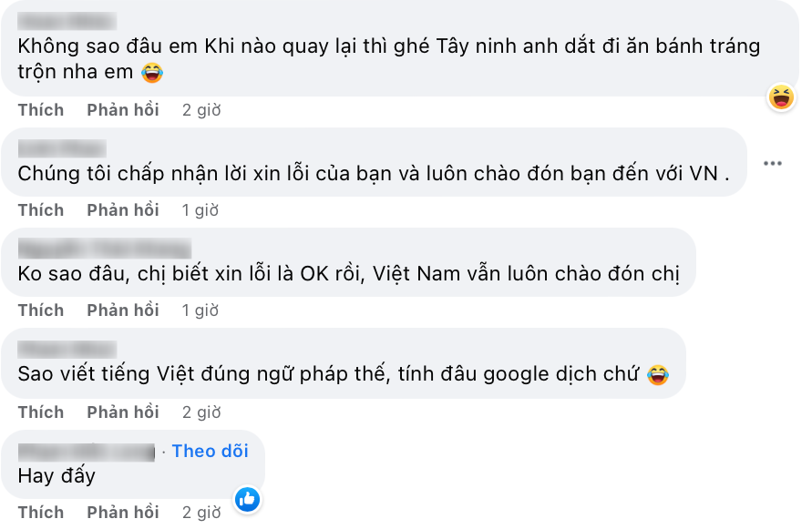Screen dimensions: 812x529
Task: Click Phản hồi under the "Hay đấy" comment
Action: (x=123, y=513)
